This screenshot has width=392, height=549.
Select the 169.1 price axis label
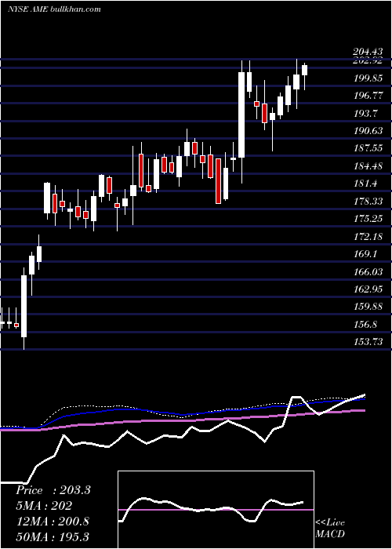[365, 254]
